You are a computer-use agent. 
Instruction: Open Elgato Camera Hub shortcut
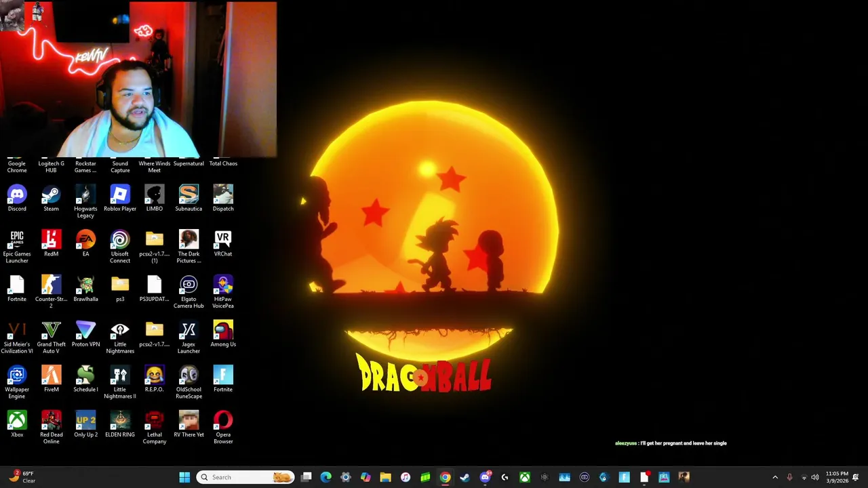click(189, 292)
